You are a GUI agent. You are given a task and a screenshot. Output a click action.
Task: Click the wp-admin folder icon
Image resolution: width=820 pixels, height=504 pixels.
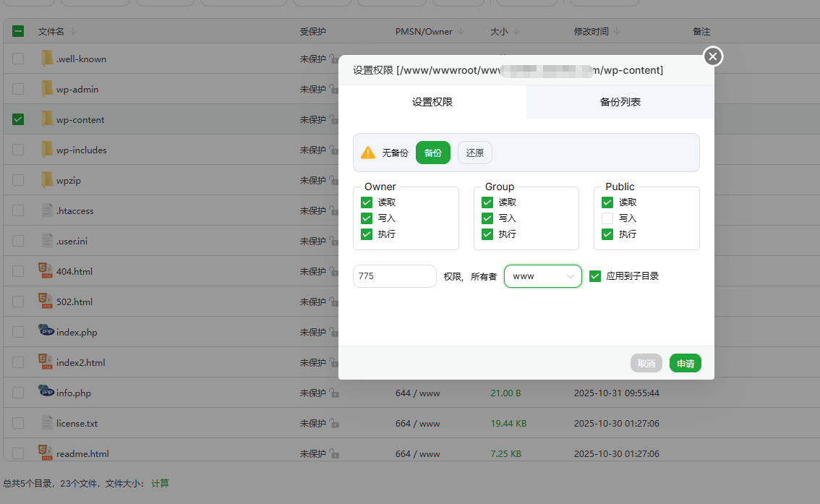pos(47,89)
